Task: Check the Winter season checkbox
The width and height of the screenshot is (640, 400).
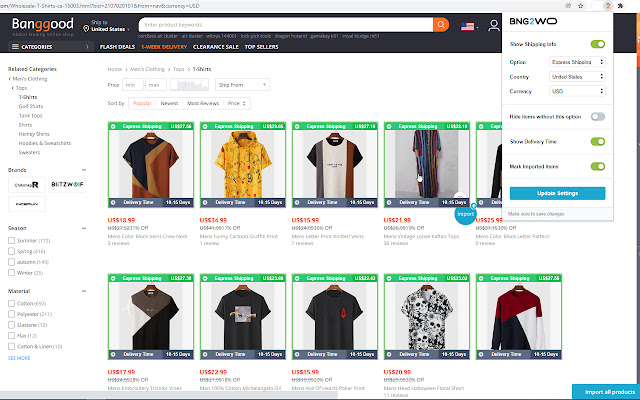Action: click(11, 273)
